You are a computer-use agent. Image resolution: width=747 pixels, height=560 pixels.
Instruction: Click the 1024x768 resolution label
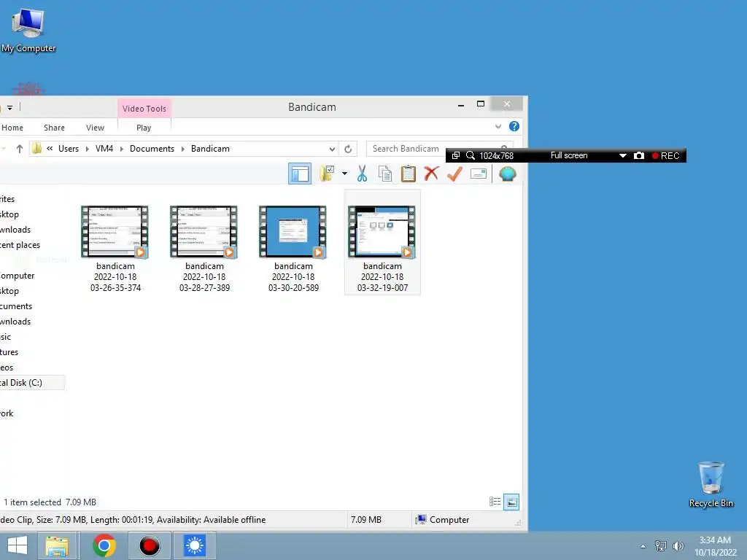pyautogui.click(x=496, y=156)
